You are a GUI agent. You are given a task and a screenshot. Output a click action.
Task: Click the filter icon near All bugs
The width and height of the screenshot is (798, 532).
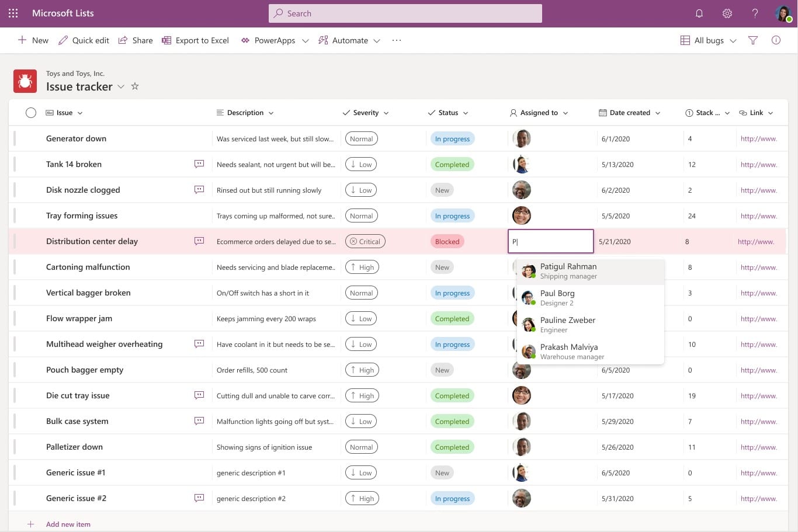coord(752,40)
